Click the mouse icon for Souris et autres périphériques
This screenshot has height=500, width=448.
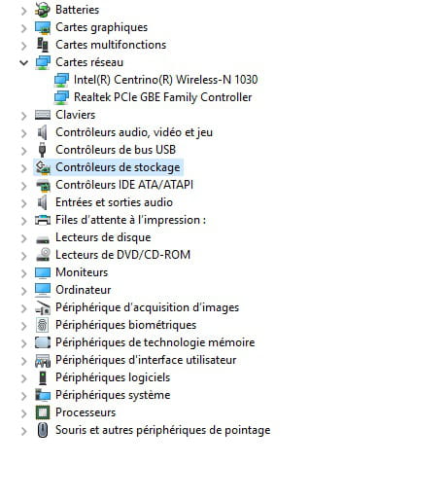coord(43,430)
